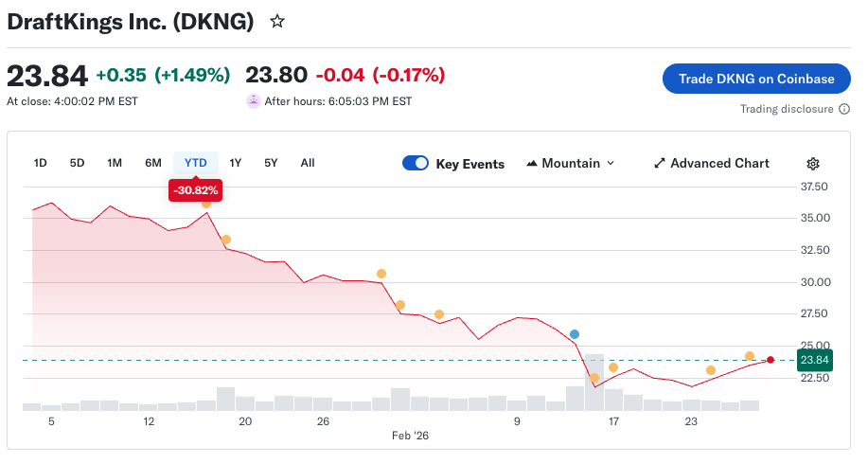The height and width of the screenshot is (464, 868).
Task: Open chart settings gear icon
Action: (813, 163)
